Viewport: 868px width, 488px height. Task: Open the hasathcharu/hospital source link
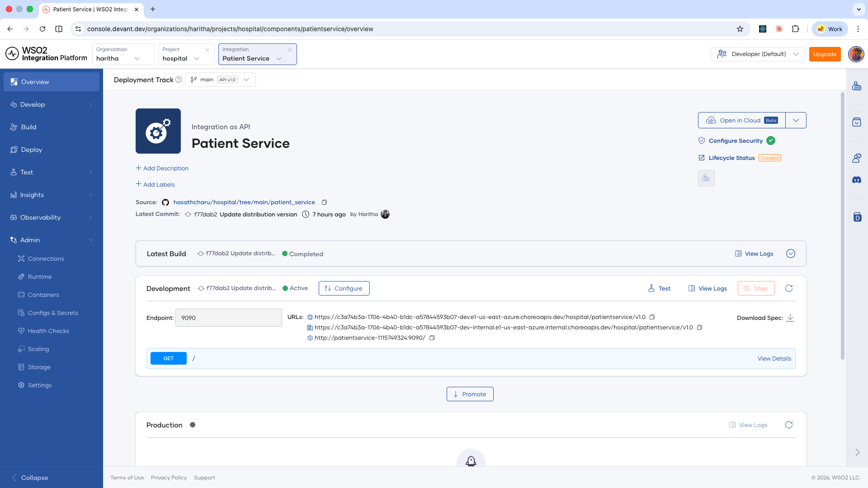(x=244, y=202)
